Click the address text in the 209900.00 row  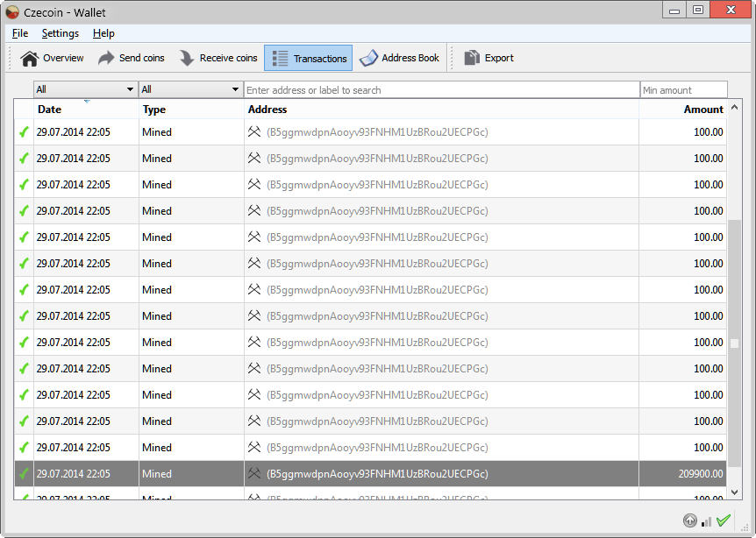click(377, 474)
